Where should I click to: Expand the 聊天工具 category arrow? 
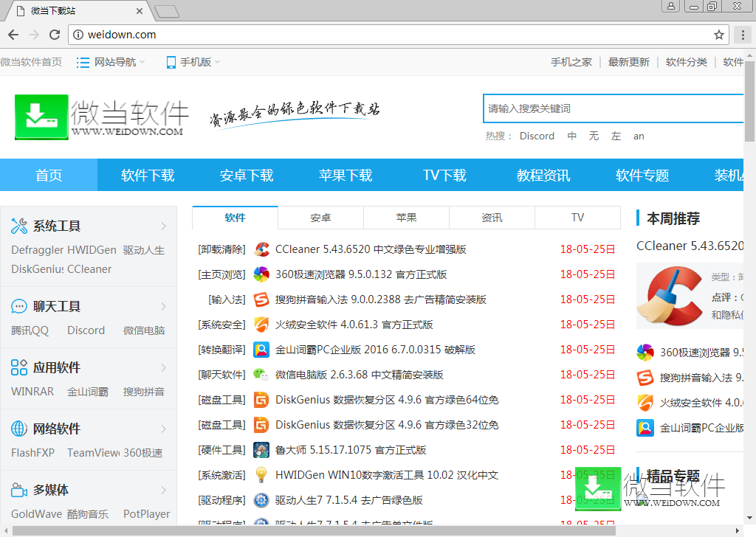click(x=163, y=306)
